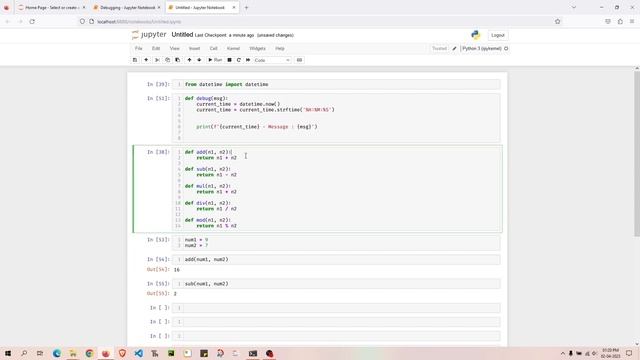The height and width of the screenshot is (360, 640).
Task: Click the 'def debug(msg)' code cell
Action: point(336,118)
